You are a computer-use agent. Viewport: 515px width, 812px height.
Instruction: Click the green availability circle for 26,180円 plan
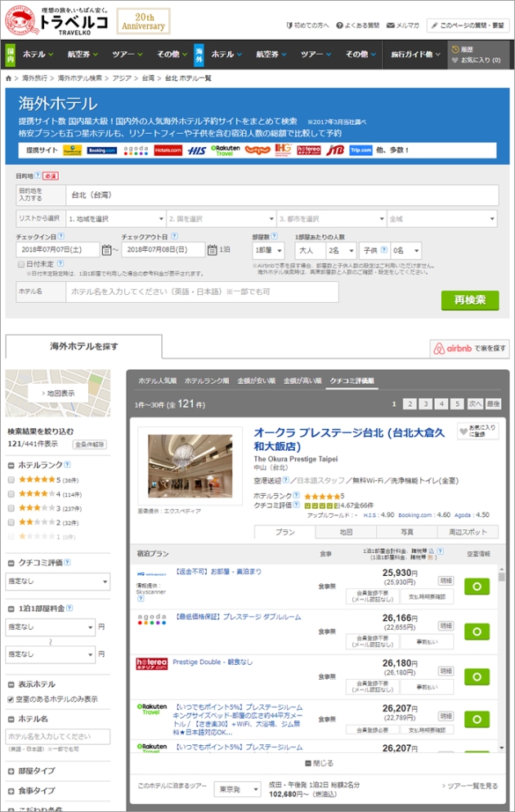coord(477,676)
